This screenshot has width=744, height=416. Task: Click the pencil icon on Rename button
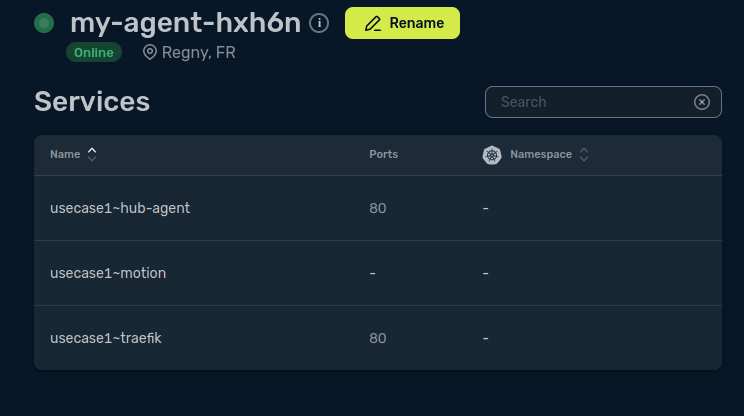coord(373,23)
